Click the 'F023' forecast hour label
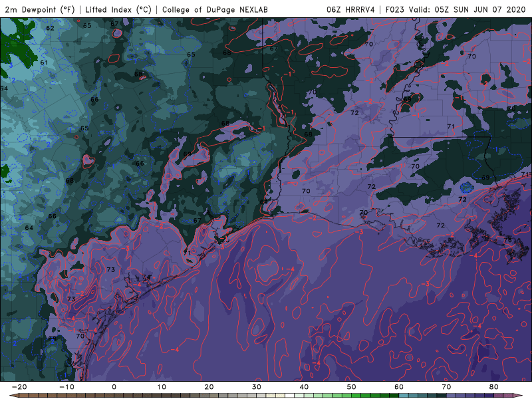Image resolution: width=532 pixels, height=399 pixels. pyautogui.click(x=394, y=9)
